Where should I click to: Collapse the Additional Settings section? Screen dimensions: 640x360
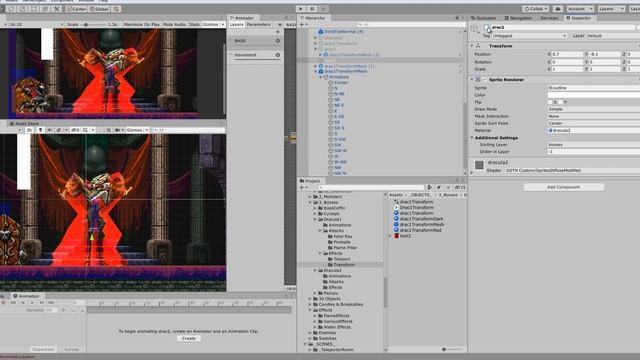(472, 138)
